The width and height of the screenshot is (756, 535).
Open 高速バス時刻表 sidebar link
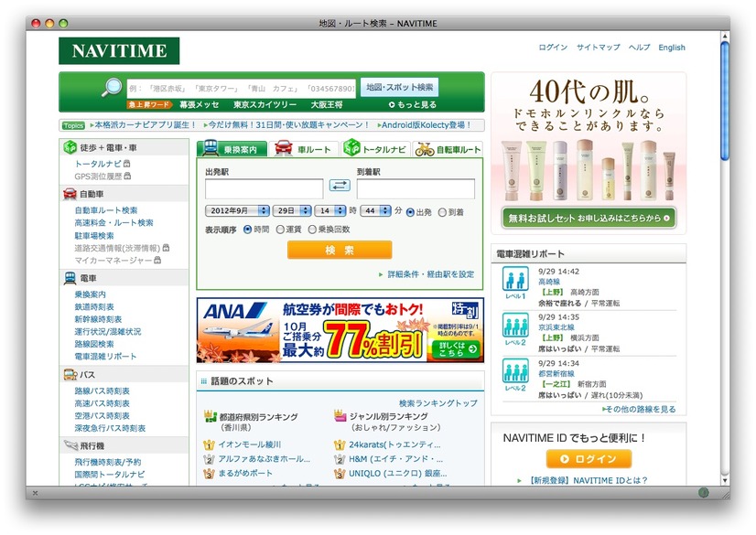click(103, 403)
